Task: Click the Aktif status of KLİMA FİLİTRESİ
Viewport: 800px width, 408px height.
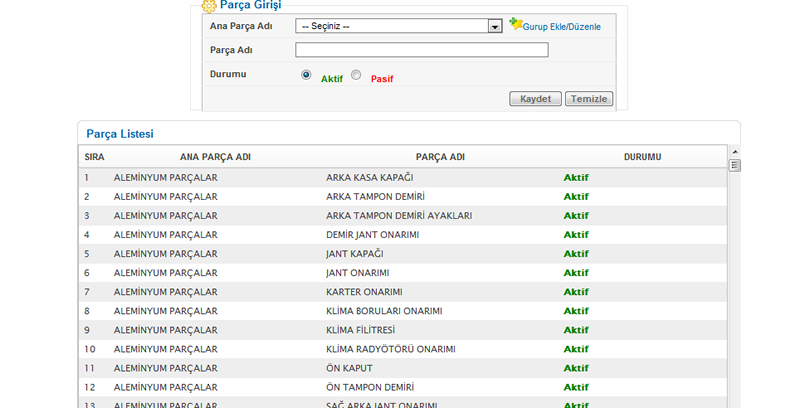Action: point(576,330)
